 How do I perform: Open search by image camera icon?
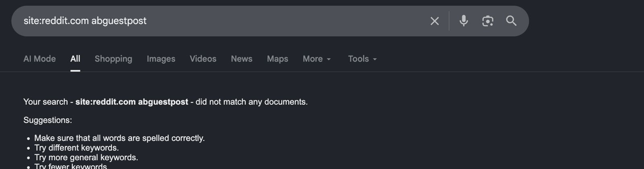[488, 21]
